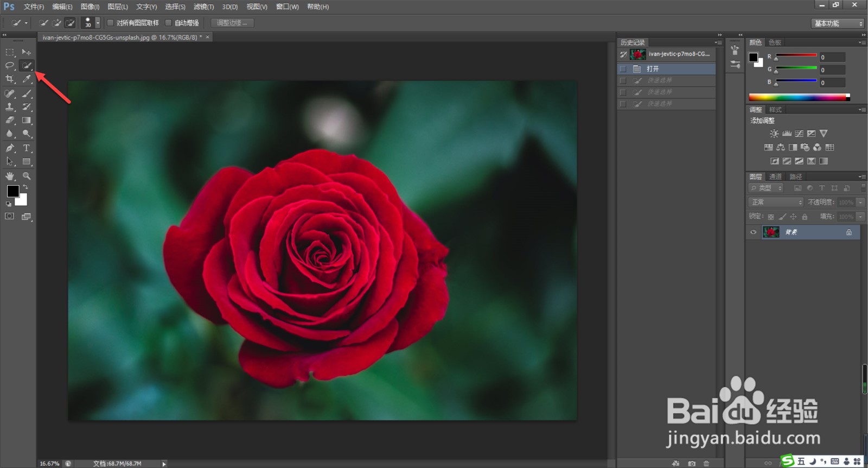Select the Quick Selection tool in the toolbox
This screenshot has height=468, width=868.
click(26, 66)
